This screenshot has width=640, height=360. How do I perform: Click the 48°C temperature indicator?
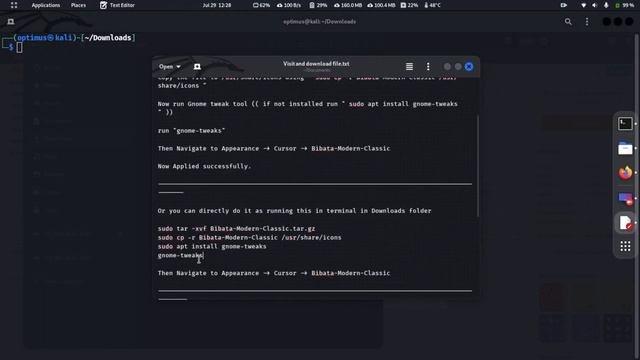click(x=432, y=5)
